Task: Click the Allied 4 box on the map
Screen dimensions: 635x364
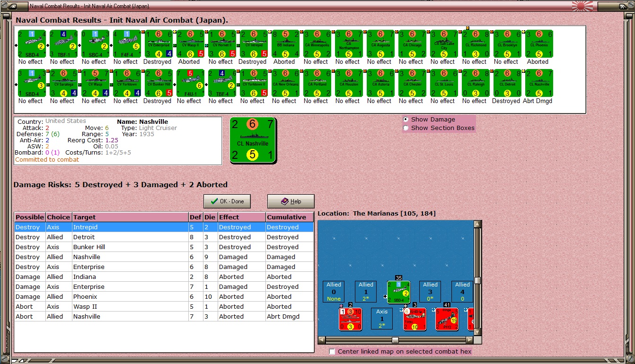Action: (x=462, y=292)
